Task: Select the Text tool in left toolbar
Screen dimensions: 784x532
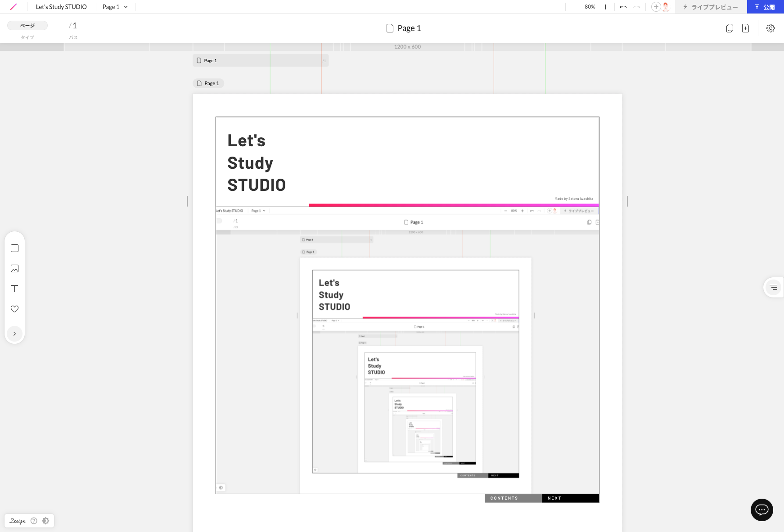Action: (x=14, y=289)
